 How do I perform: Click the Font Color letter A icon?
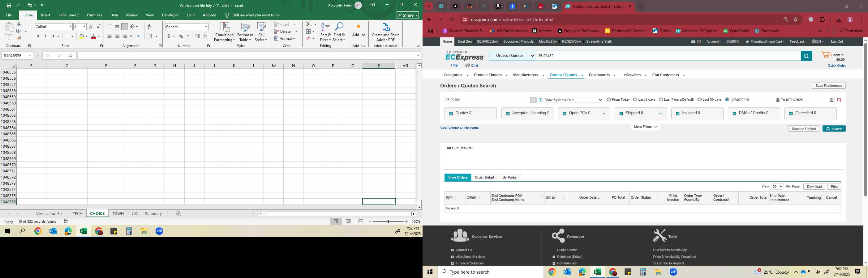click(x=93, y=36)
